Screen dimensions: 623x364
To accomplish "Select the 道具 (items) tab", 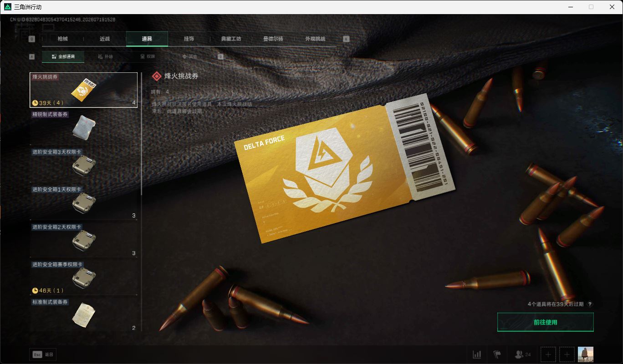I will [147, 39].
